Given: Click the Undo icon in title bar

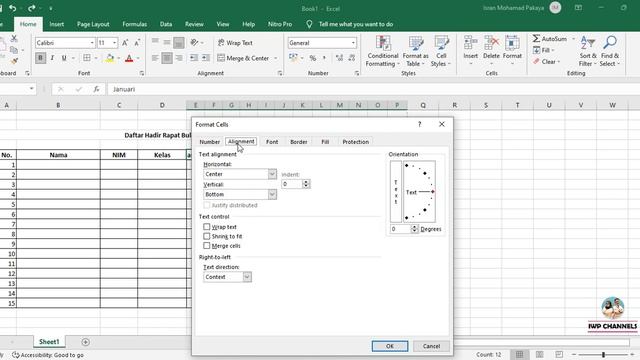Looking at the screenshot, I should tap(13, 8).
